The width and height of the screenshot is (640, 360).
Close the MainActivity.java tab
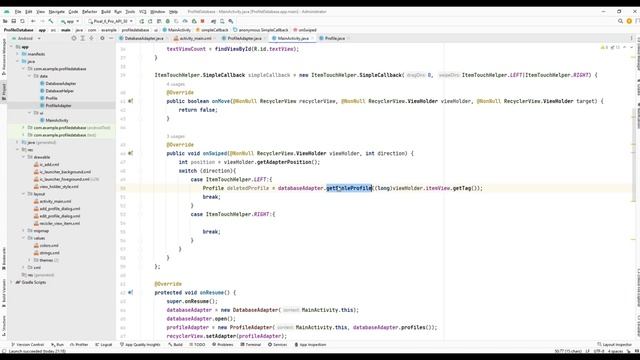(x=312, y=38)
